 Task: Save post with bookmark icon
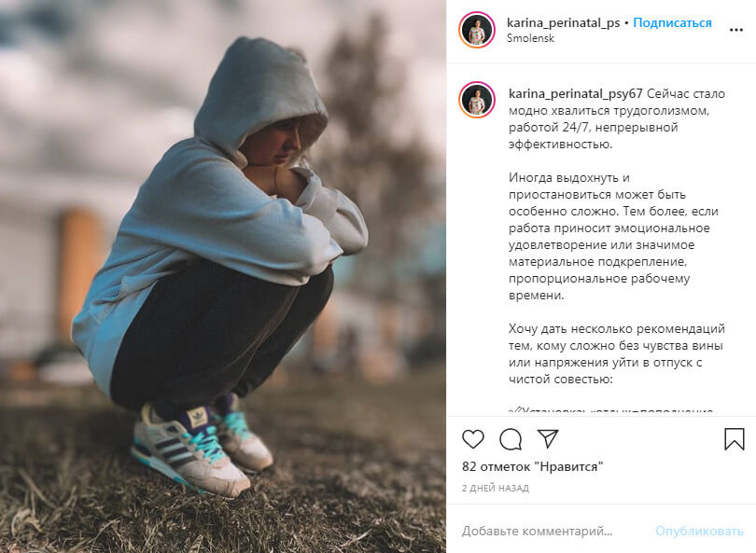pos(735,439)
